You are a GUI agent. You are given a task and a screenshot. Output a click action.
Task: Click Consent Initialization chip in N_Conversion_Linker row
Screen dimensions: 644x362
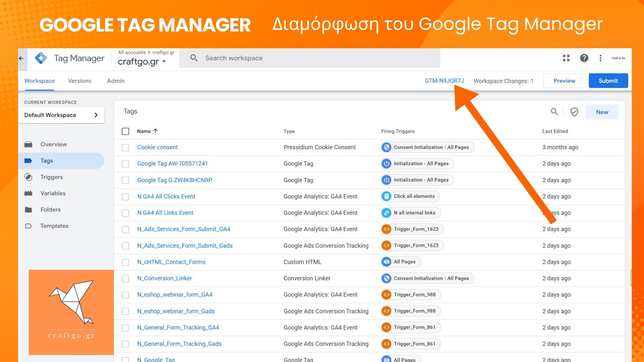click(x=427, y=278)
